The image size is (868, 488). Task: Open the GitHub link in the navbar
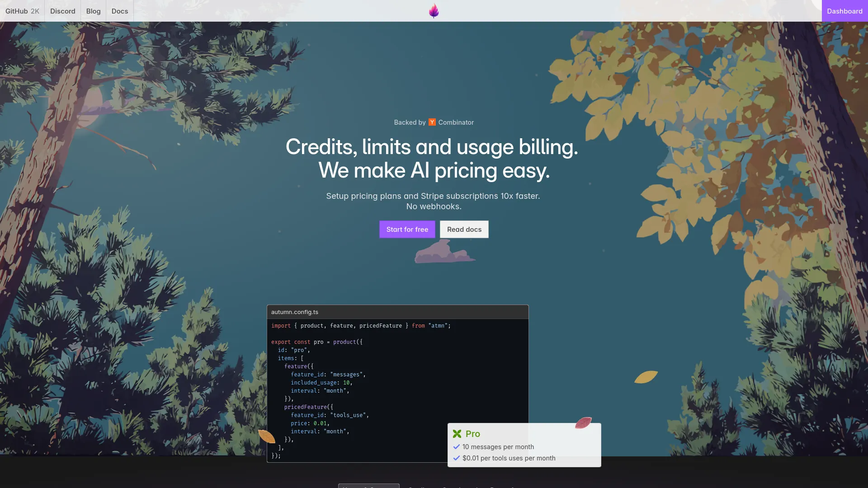tap(22, 11)
